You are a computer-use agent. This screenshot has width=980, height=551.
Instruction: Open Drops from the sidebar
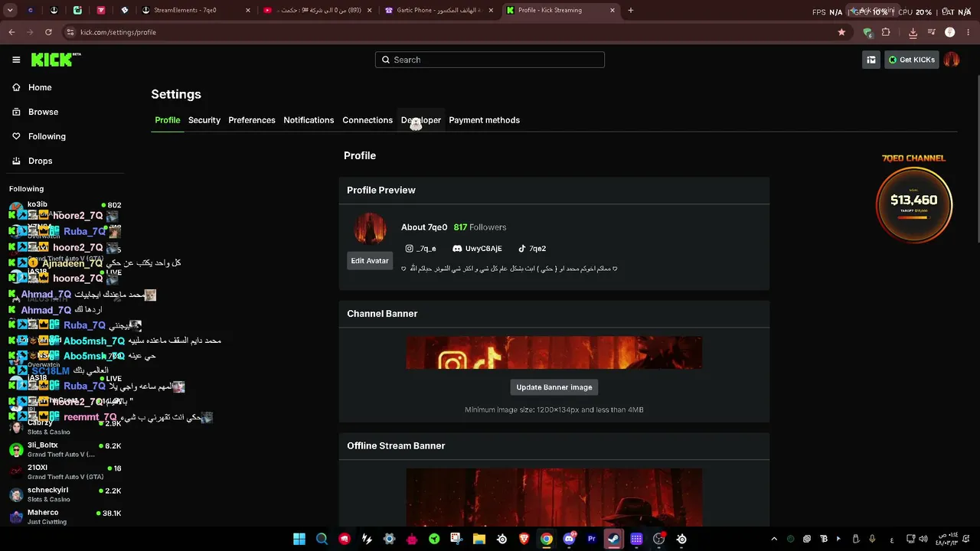coord(41,161)
